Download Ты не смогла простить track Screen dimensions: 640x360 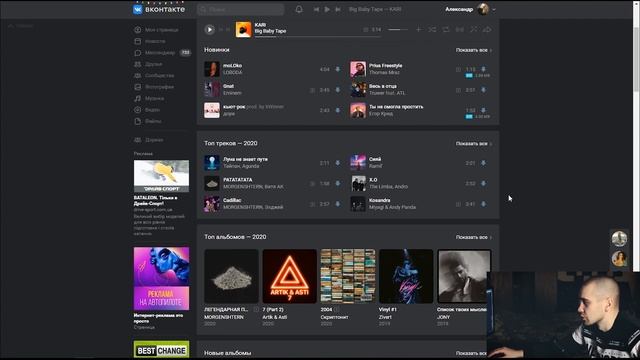pyautogui.click(x=483, y=110)
